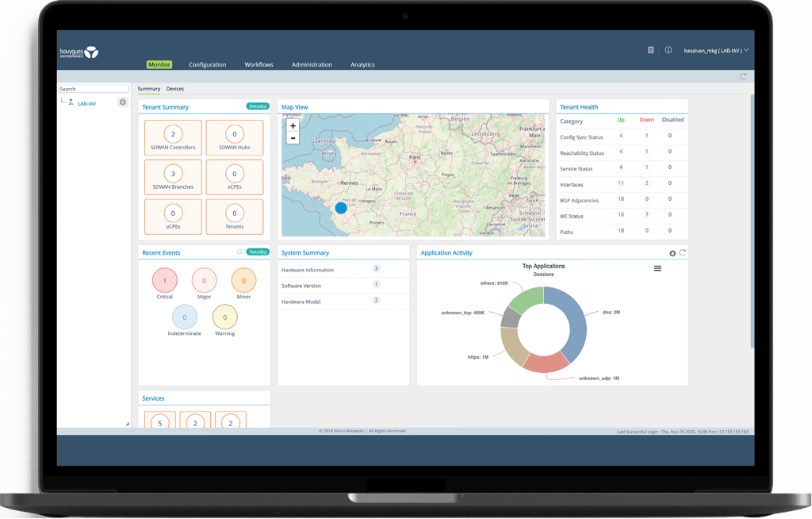
Task: Click the Services card showing 5
Action: coord(159,420)
